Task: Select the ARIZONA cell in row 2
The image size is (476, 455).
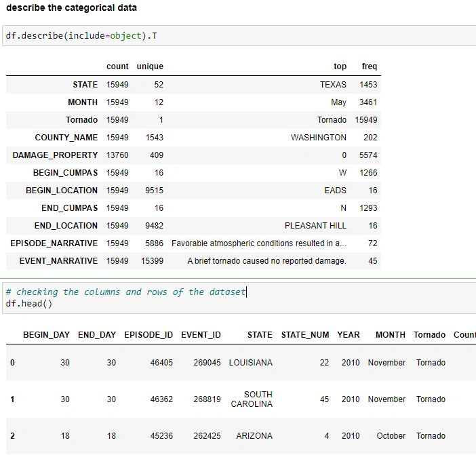Action: [x=254, y=436]
